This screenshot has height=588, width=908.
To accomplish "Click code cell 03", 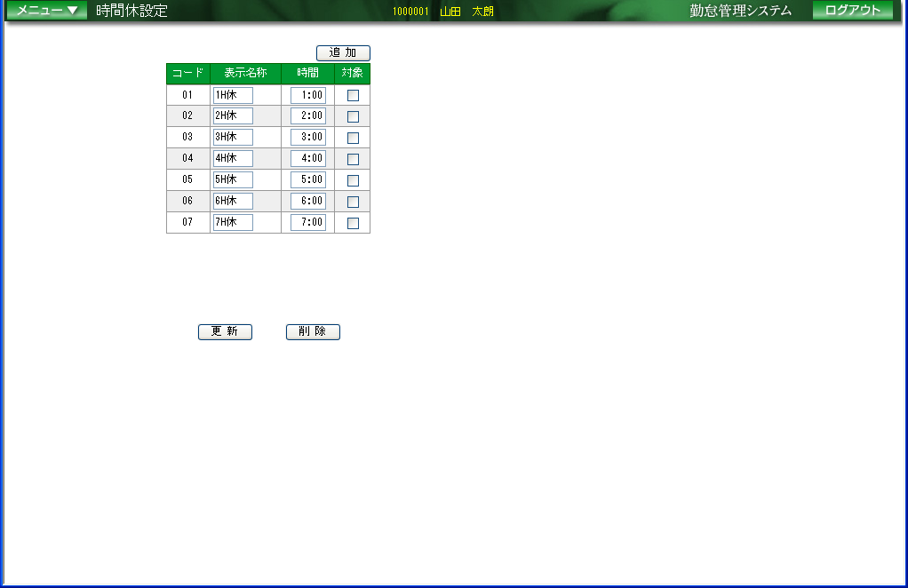I will (x=187, y=137).
